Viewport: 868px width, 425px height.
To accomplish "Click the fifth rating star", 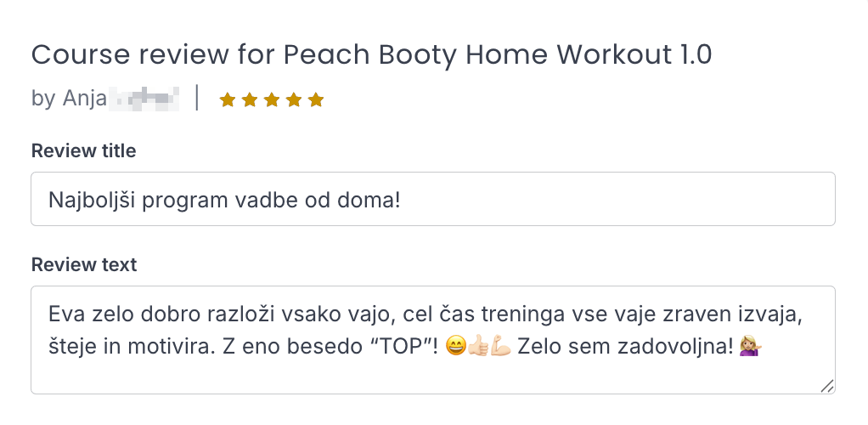I will click(x=316, y=100).
